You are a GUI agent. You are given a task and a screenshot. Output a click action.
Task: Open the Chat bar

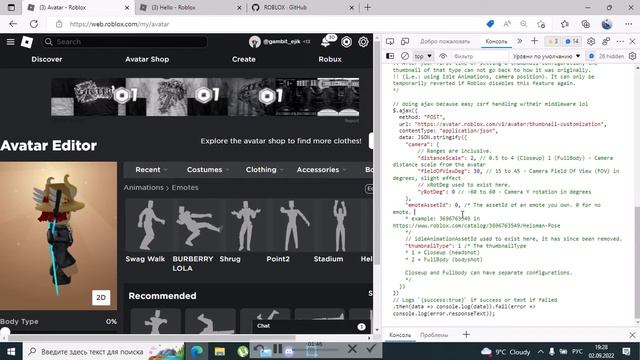click(x=311, y=326)
